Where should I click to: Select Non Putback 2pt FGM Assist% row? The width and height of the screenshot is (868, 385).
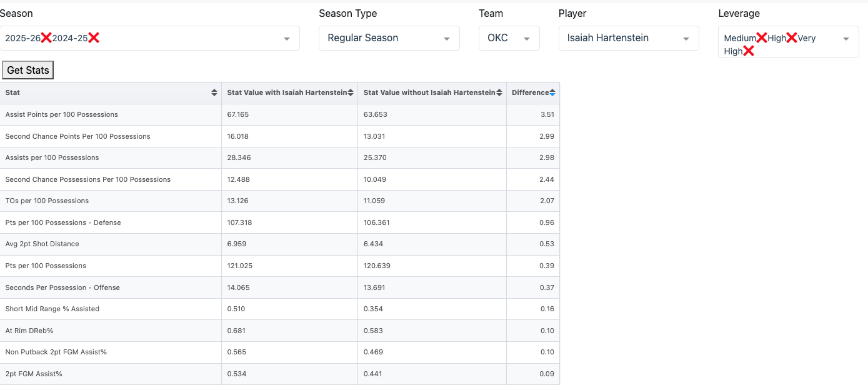[280, 352]
